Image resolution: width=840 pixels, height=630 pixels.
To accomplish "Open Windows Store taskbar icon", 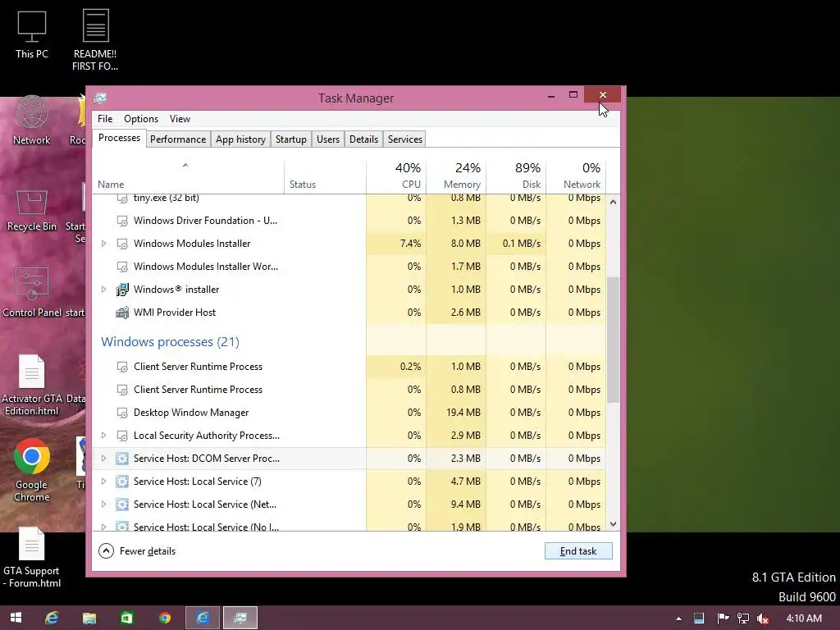I will tap(127, 618).
